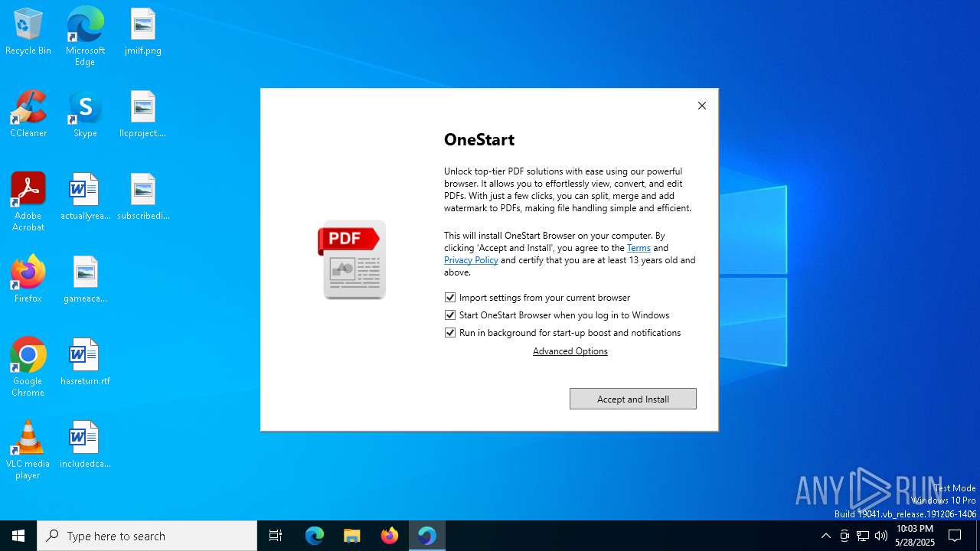Select the VLC media player shortcut
The image size is (980, 551).
pyautogui.click(x=28, y=449)
